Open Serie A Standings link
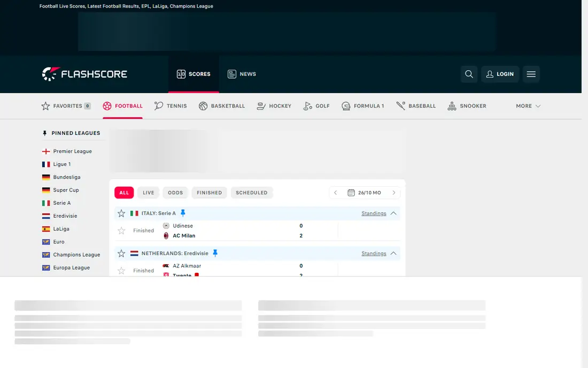 (x=374, y=213)
